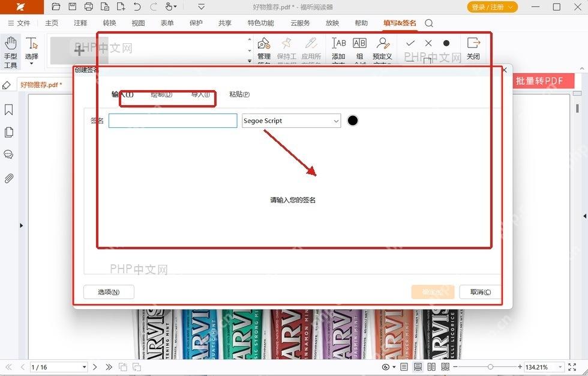Switch to continuous page view mode
Screen dimensions: 588x376
click(418, 367)
